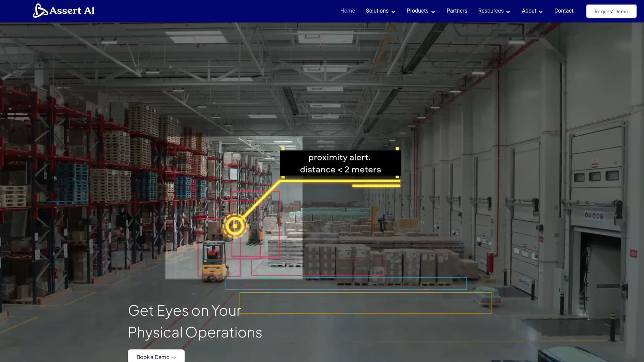
Task: Click the dropdown arrow beside Products
Action: [x=433, y=12]
